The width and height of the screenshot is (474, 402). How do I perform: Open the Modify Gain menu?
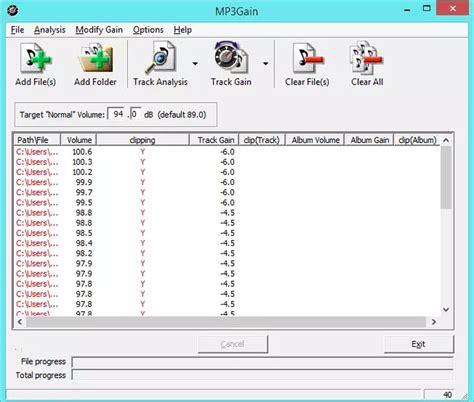[x=99, y=30]
